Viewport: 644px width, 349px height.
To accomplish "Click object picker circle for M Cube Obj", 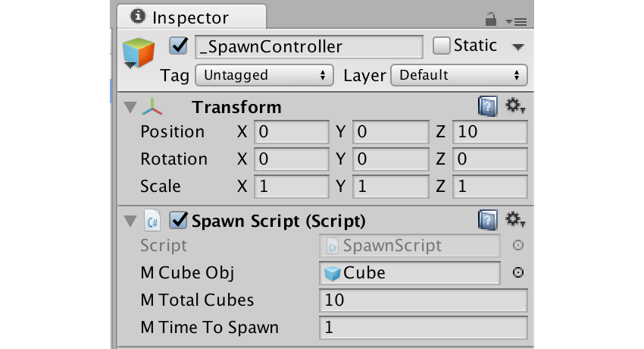I will click(x=518, y=272).
